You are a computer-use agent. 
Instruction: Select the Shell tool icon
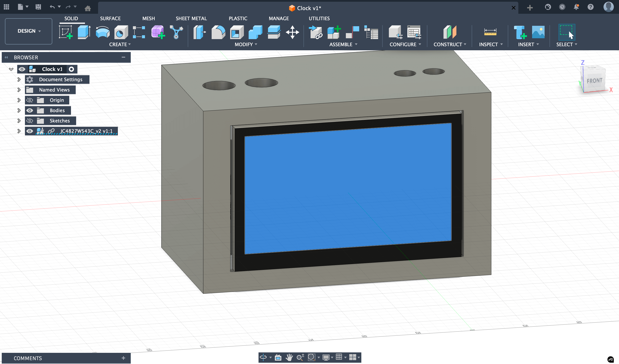237,32
